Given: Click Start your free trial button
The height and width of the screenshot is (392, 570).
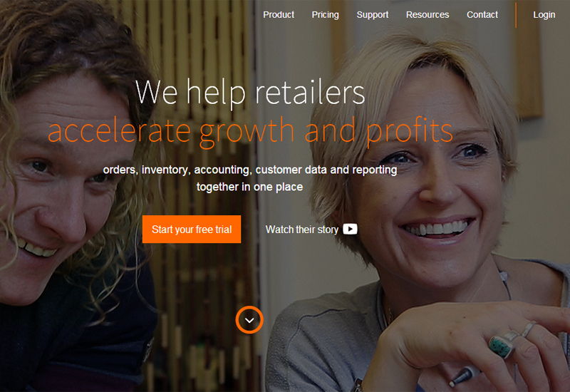Looking at the screenshot, I should 192,229.
